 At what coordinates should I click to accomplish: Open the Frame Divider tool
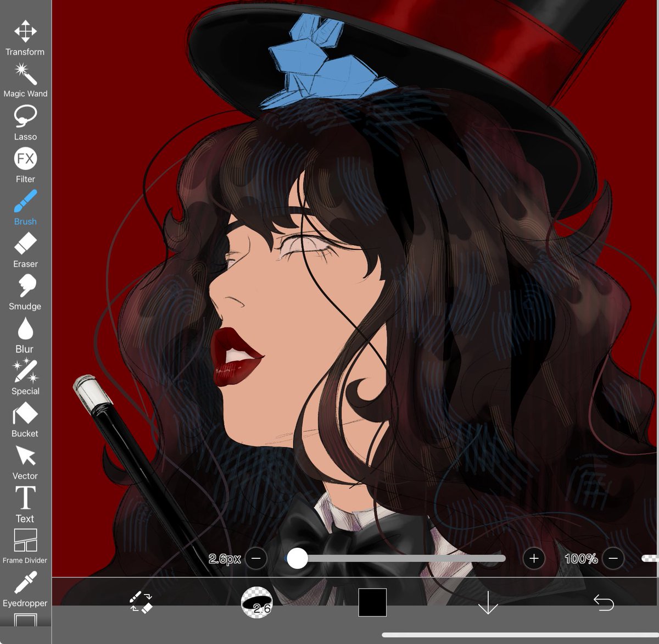25,546
